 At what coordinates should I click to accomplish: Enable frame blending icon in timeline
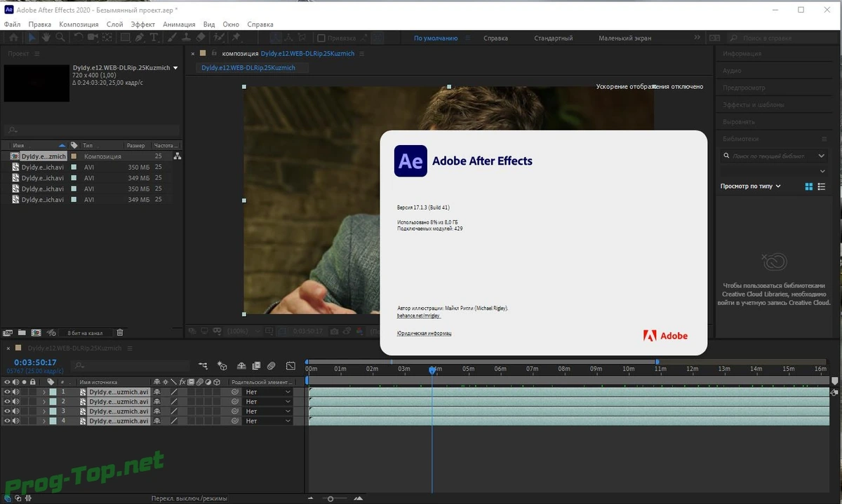pyautogui.click(x=256, y=366)
